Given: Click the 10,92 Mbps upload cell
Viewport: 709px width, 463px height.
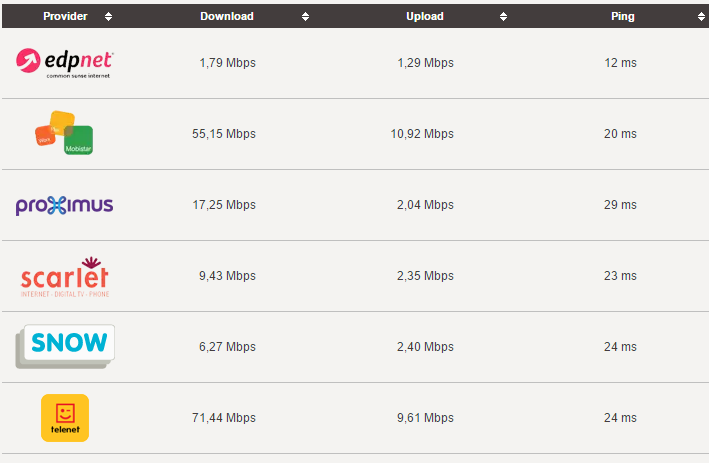Looking at the screenshot, I should pos(422,134).
